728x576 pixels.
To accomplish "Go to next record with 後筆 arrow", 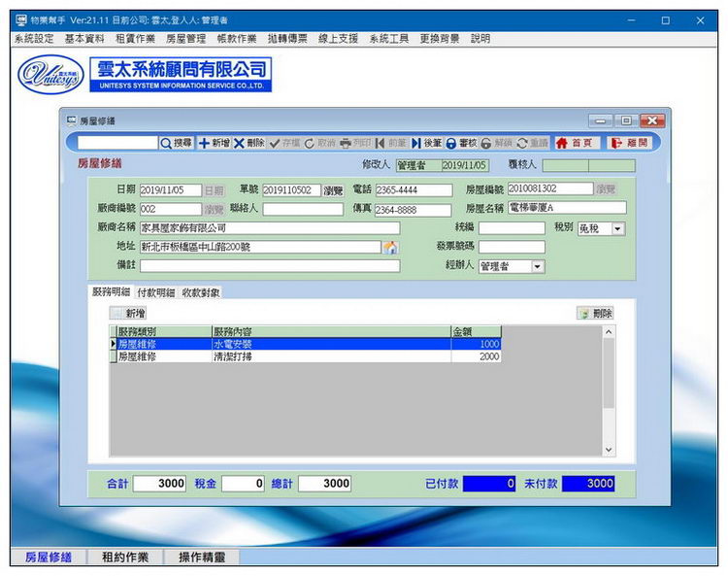I will tap(427, 143).
